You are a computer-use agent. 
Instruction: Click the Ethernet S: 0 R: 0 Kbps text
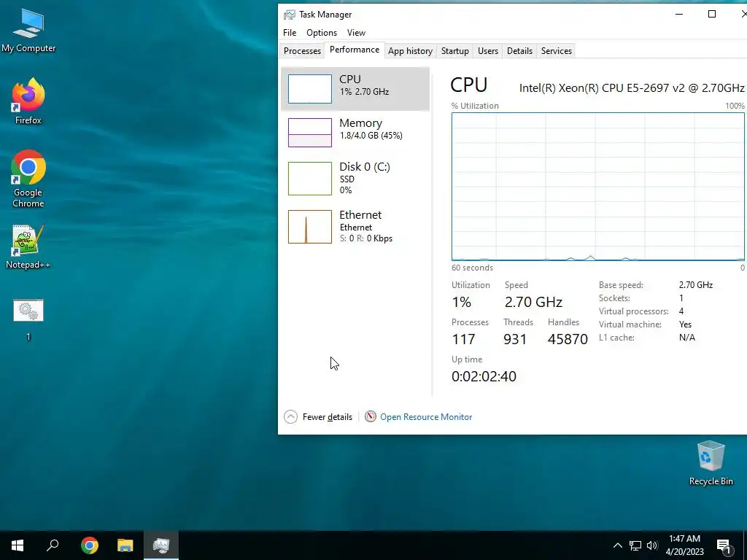coord(366,238)
